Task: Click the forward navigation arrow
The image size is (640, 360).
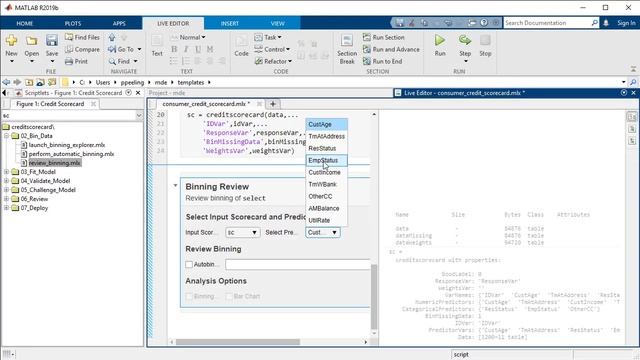Action: [17, 82]
